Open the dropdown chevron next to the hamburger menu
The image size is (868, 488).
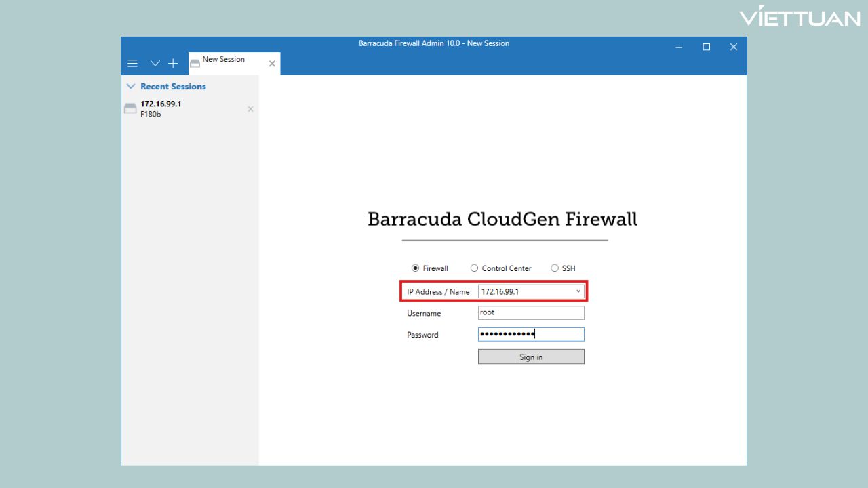[x=155, y=63]
